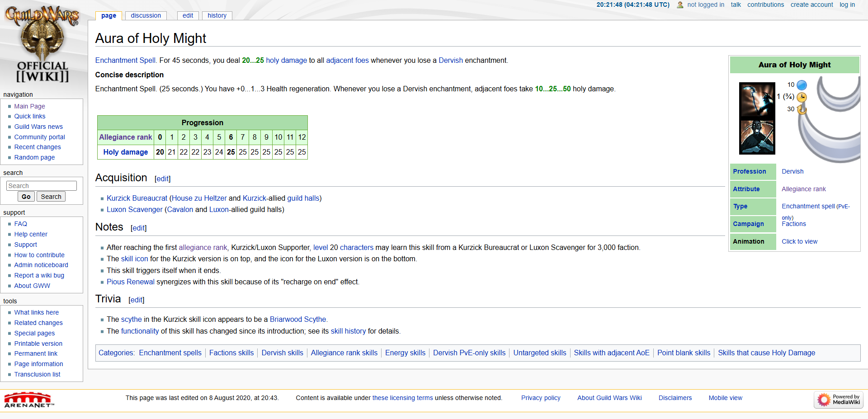Click Dervish in infobox Profession row
868x419 pixels.
click(793, 171)
